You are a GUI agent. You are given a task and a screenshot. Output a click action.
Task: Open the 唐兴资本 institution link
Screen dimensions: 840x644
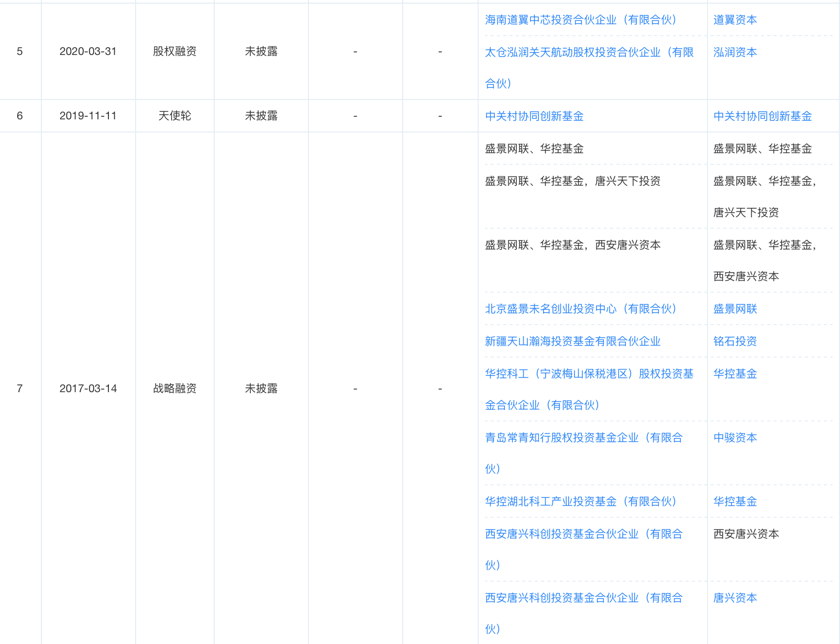[x=735, y=598]
